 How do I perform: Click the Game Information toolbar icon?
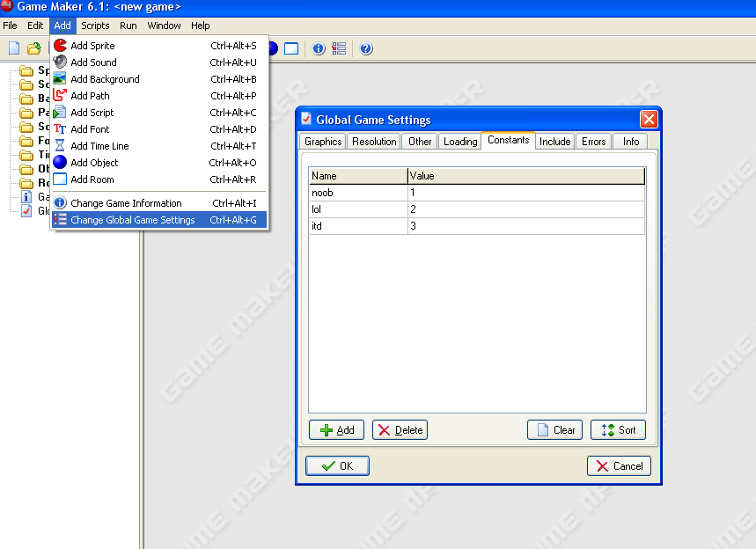[x=319, y=48]
